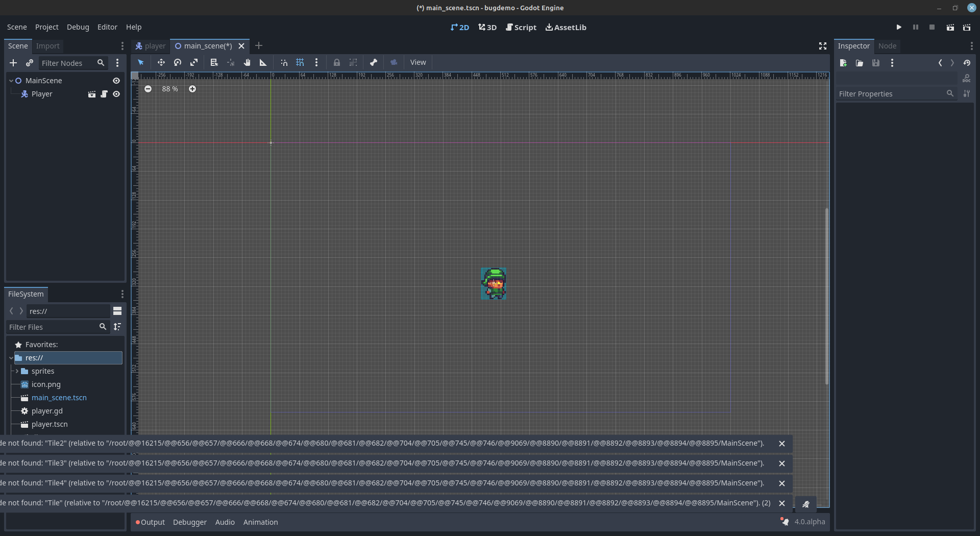This screenshot has width=980, height=536.
Task: Open the Project menu
Action: click(x=47, y=27)
